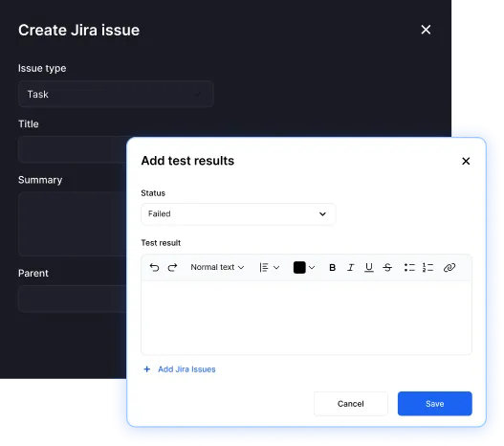The image size is (504, 446).
Task: Toggle italic formatting
Action: [351, 267]
